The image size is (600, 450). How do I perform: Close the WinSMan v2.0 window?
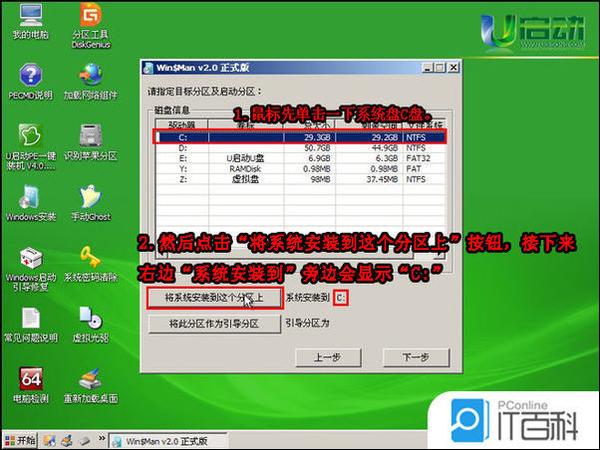pos(453,68)
